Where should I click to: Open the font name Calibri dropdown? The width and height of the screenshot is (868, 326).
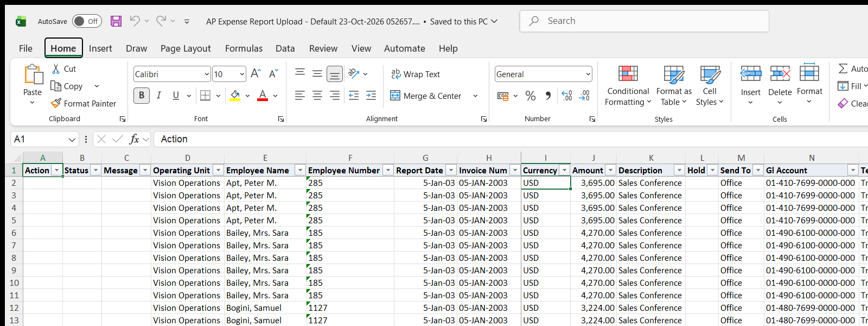coord(207,74)
